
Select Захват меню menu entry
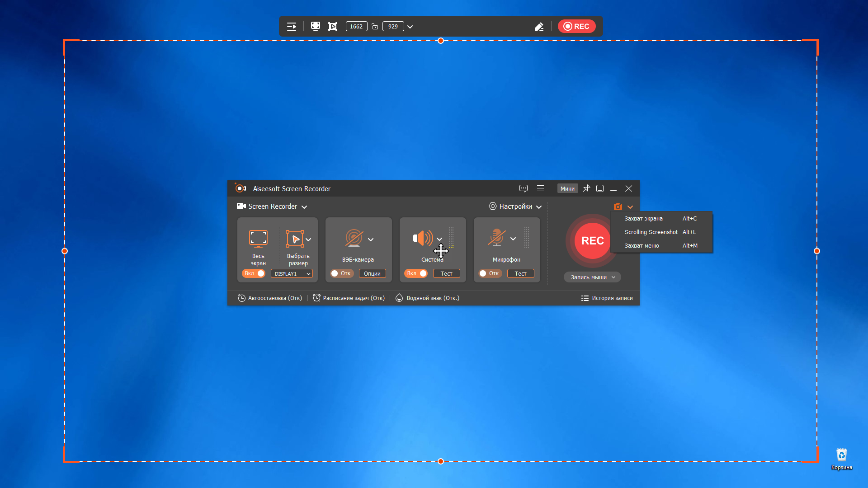pos(642,246)
